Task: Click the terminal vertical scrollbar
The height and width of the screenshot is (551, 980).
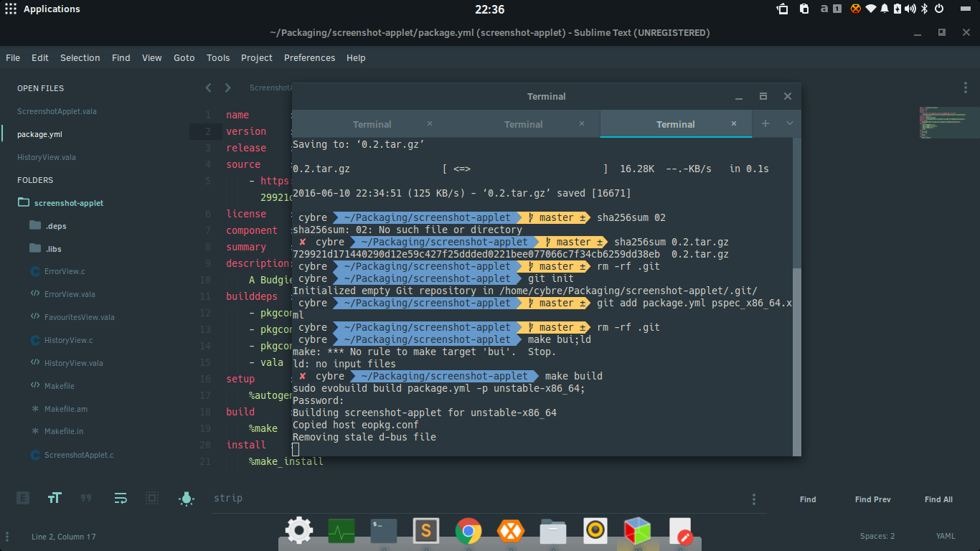Action: (x=797, y=359)
